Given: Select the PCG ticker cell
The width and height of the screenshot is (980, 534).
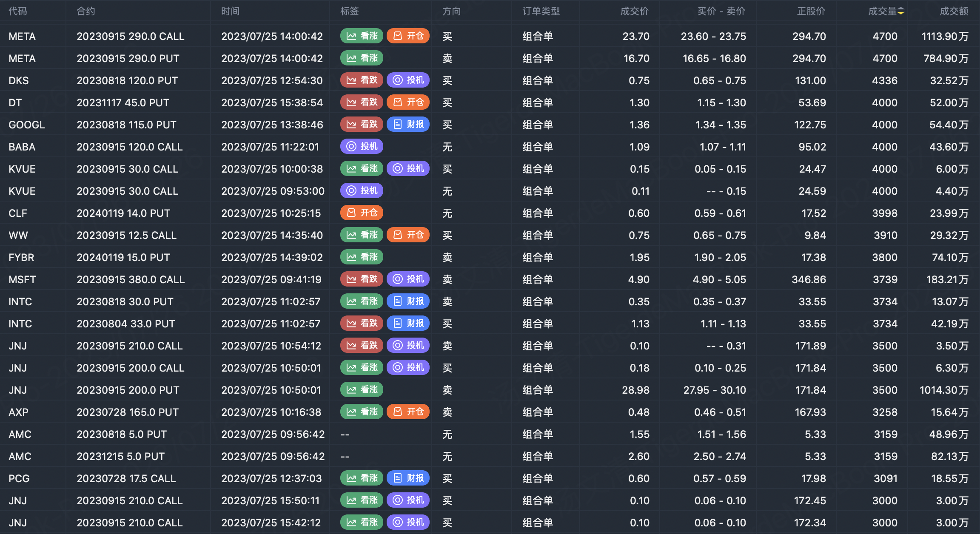Looking at the screenshot, I should tap(19, 478).
